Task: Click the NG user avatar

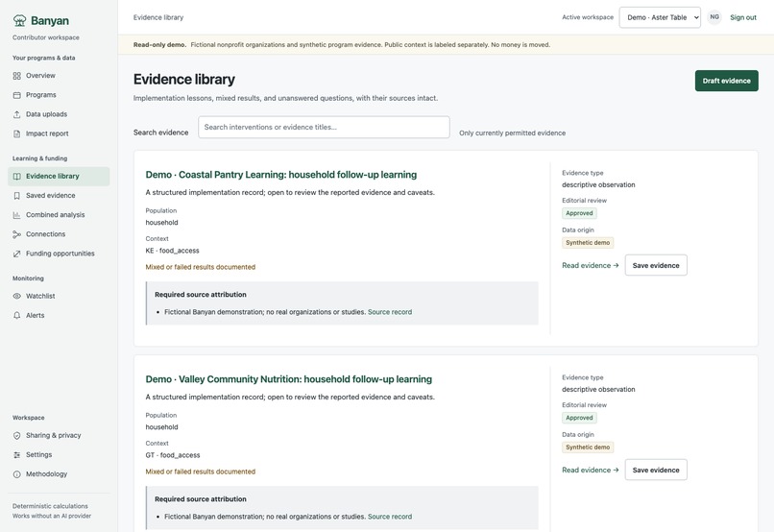Action: coord(714,17)
